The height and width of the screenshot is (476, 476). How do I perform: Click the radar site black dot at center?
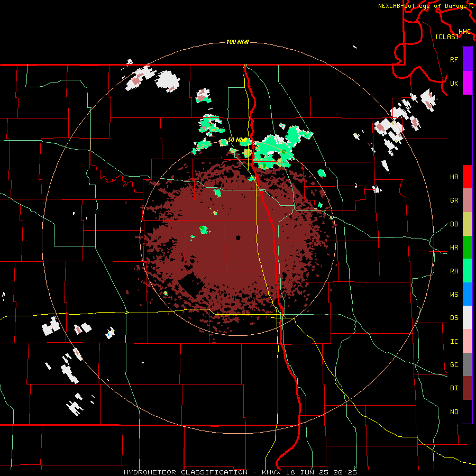click(238, 237)
